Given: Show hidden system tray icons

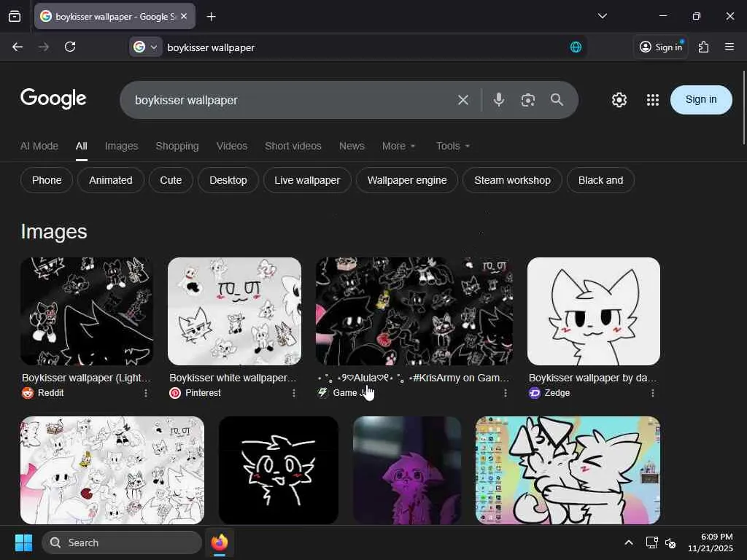Looking at the screenshot, I should coord(629,542).
